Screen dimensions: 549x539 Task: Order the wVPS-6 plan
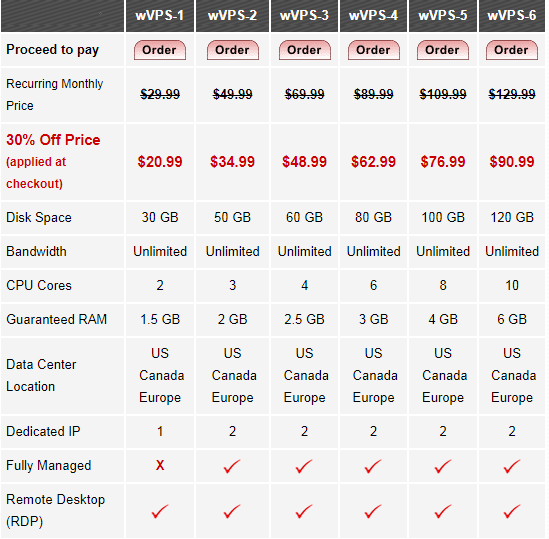click(x=512, y=50)
